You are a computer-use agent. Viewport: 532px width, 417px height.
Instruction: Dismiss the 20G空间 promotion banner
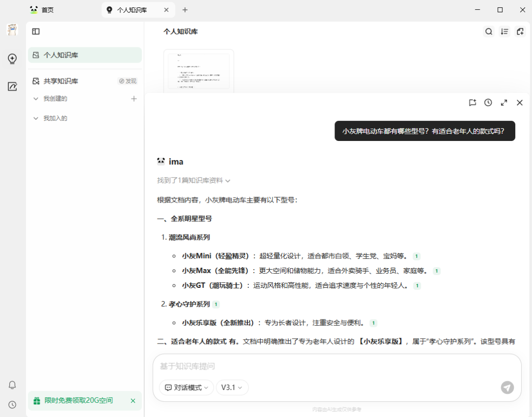[x=133, y=401]
